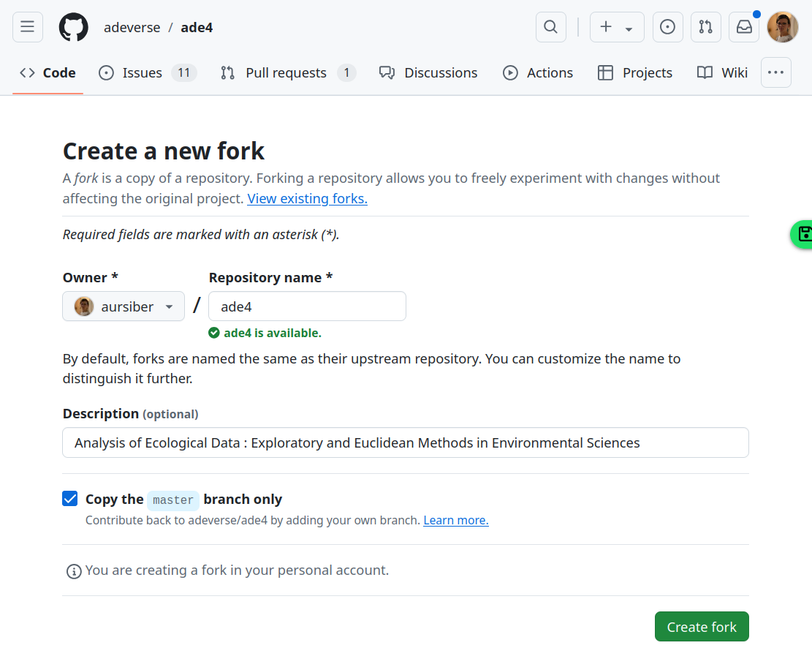Follow the View existing forks link

pos(307,198)
